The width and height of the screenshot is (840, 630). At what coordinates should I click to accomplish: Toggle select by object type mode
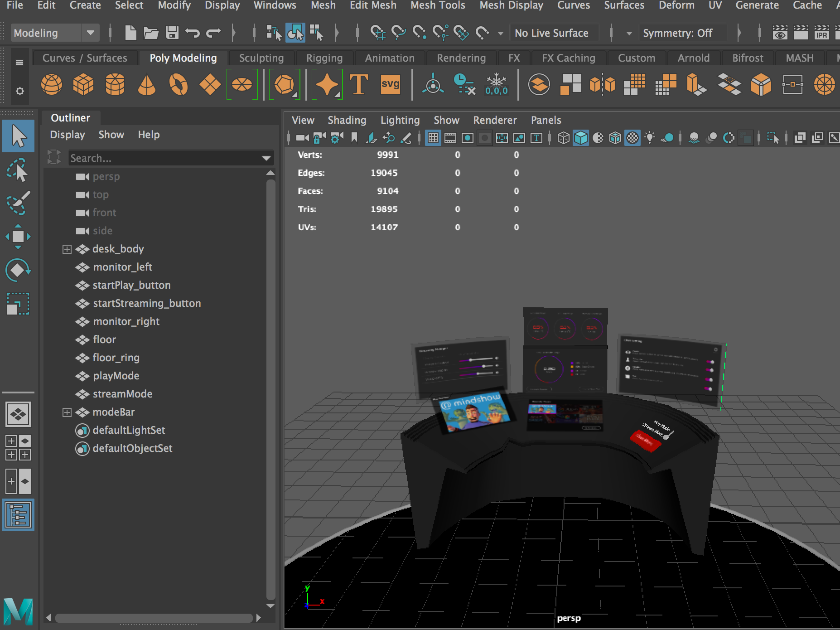(295, 33)
